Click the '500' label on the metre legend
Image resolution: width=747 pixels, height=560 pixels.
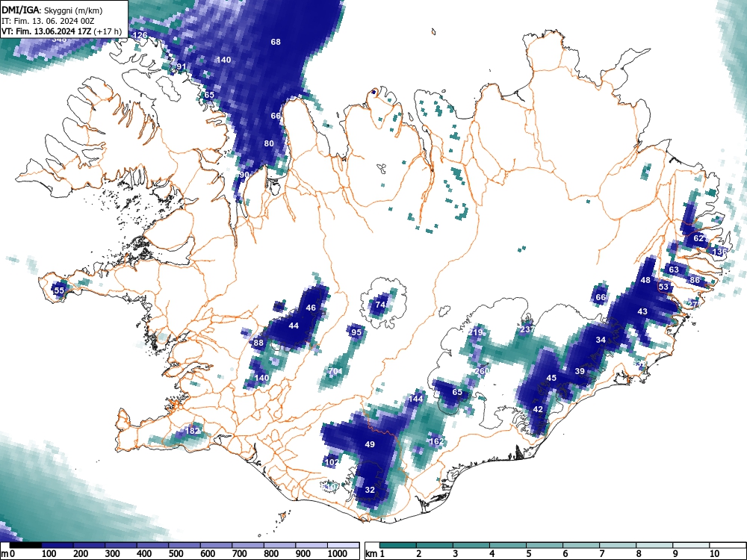(176, 554)
